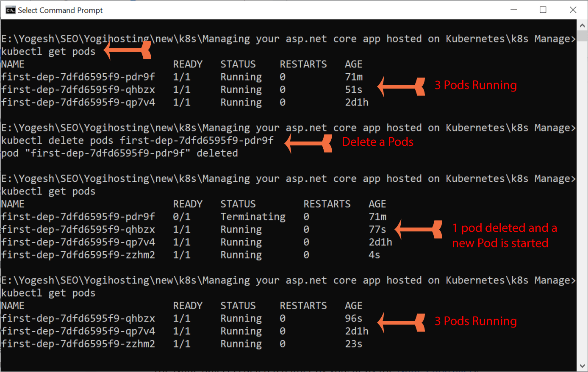Click the Terminating status text
The width and height of the screenshot is (588, 372).
(252, 217)
